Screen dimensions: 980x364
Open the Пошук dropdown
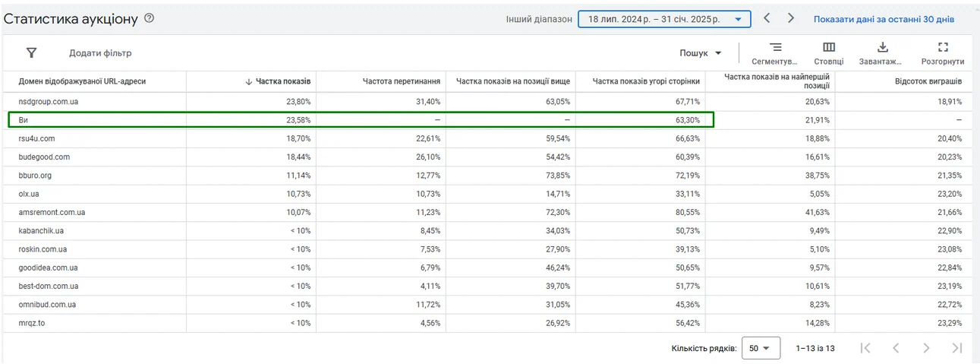coord(701,53)
